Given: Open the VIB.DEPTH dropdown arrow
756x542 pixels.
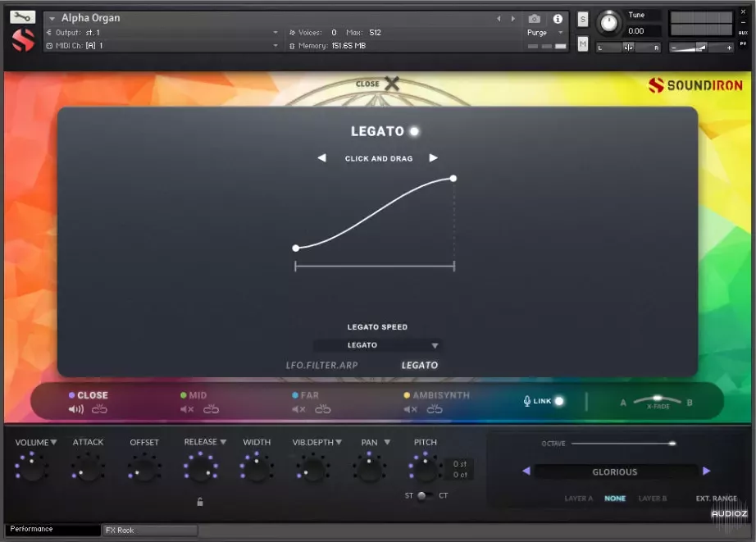Looking at the screenshot, I should click(x=339, y=442).
